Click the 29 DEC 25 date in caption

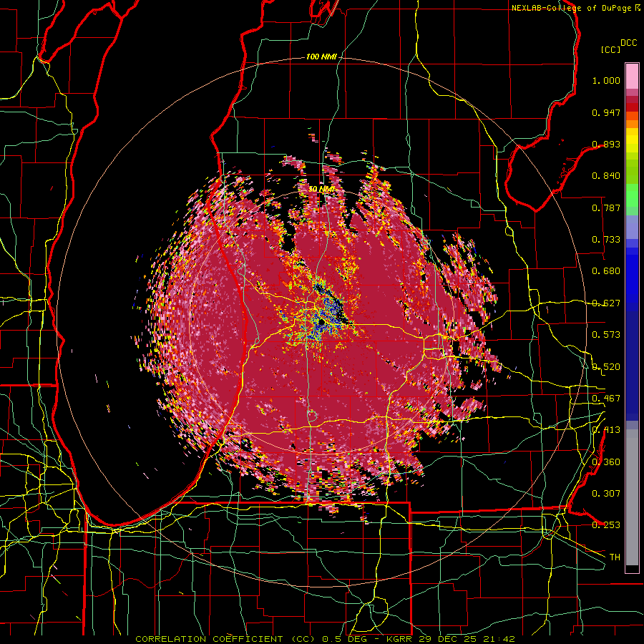[x=450, y=639]
